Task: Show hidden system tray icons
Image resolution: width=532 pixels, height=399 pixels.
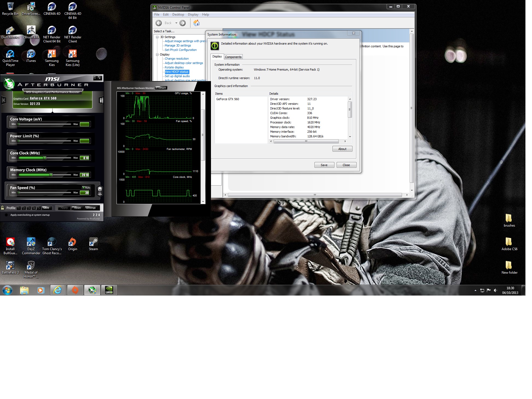Action: coord(475,290)
